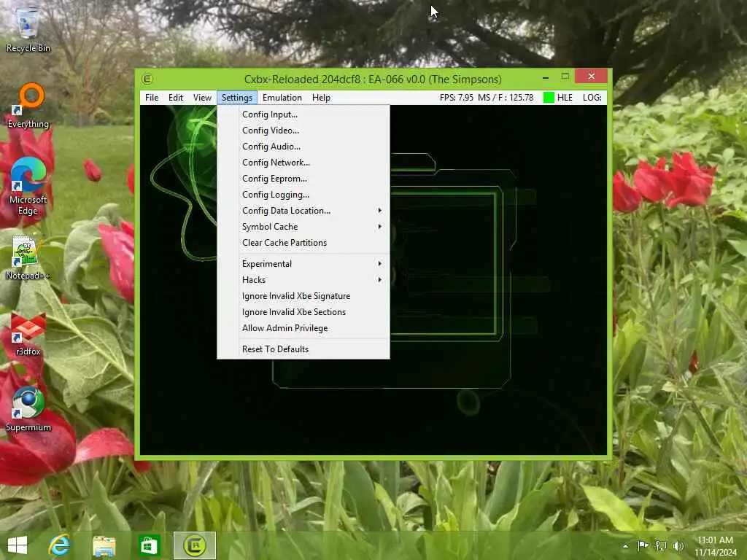
Task: Open the Help menu
Action: (321, 98)
